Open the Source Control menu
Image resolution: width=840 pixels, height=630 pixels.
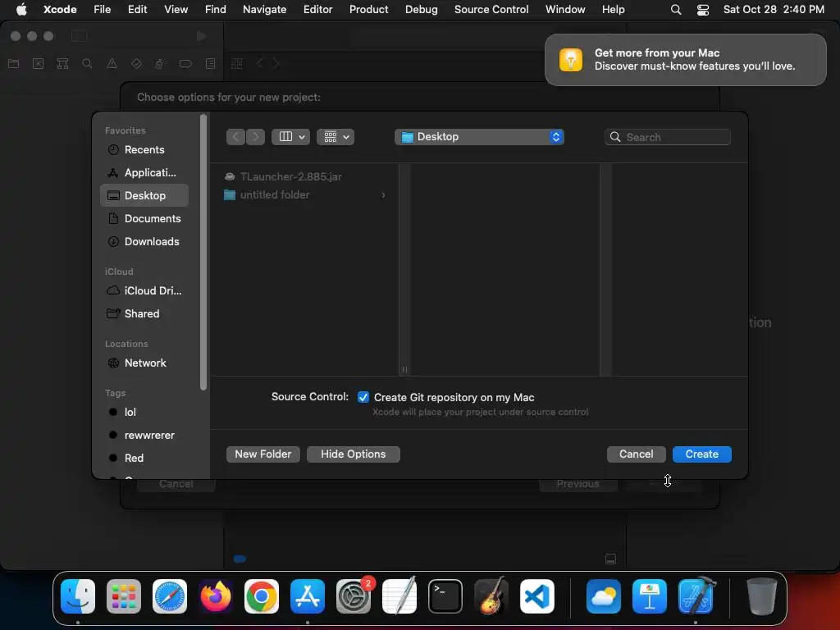(491, 9)
